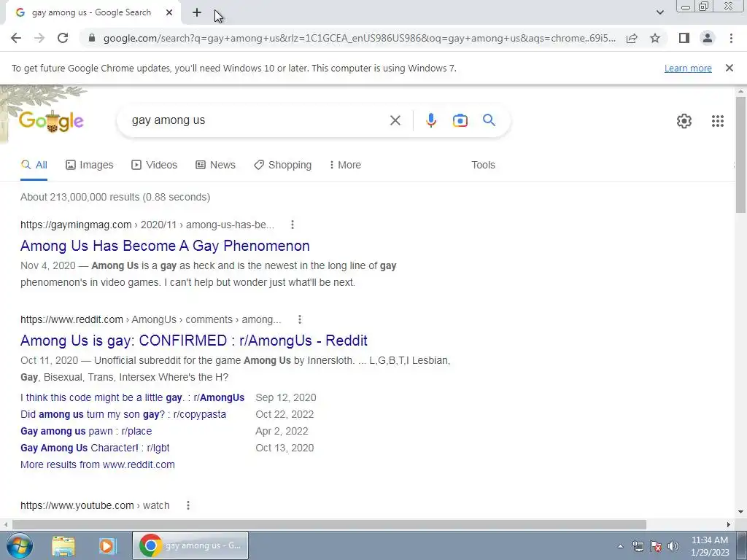747x560 pixels.
Task: Search by image with camera icon
Action: tap(460, 120)
